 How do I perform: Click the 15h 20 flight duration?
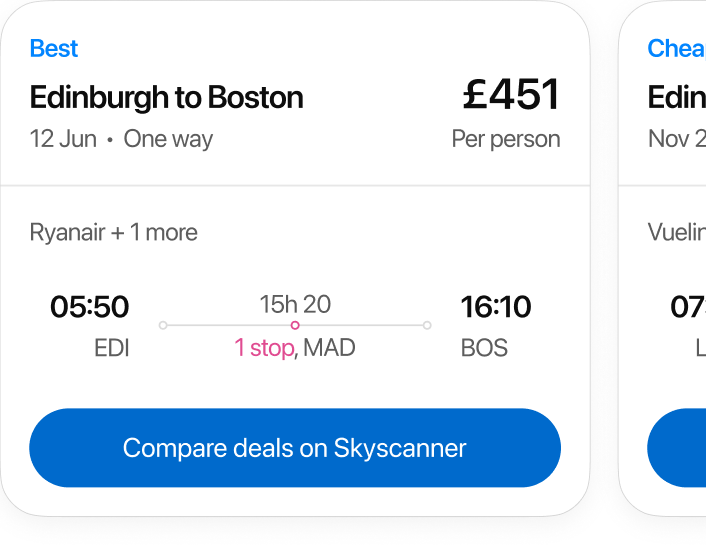coord(295,304)
